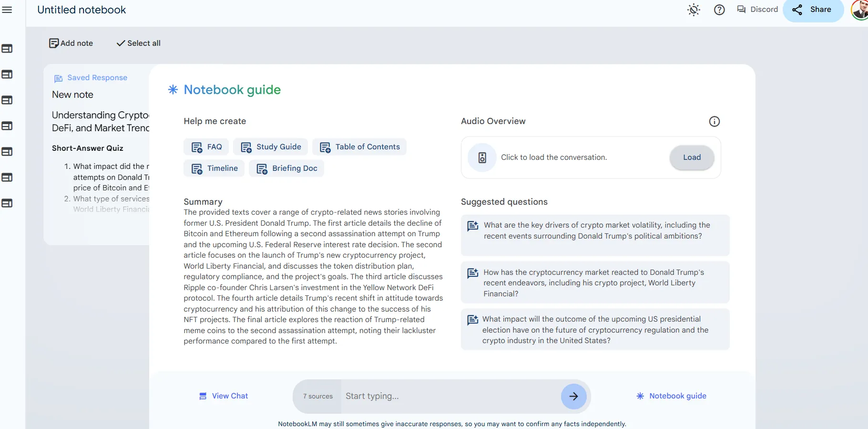Generate a Briefing Doc

[x=286, y=168]
